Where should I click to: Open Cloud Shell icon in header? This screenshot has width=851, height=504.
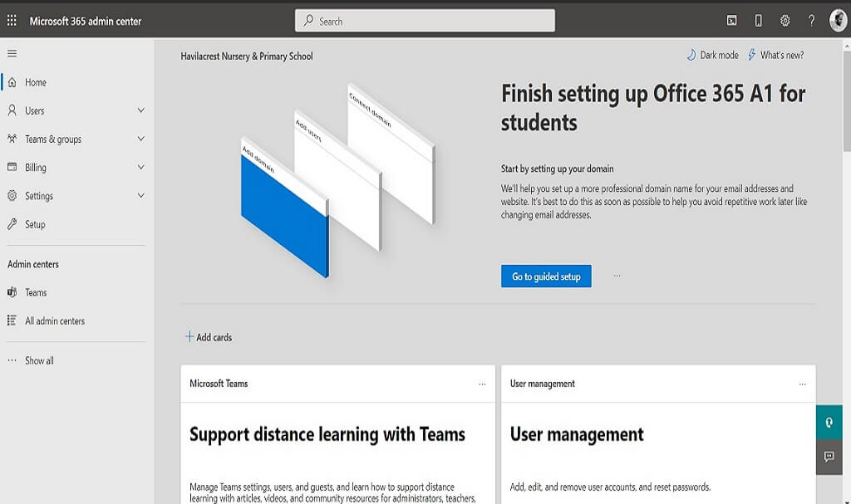731,21
